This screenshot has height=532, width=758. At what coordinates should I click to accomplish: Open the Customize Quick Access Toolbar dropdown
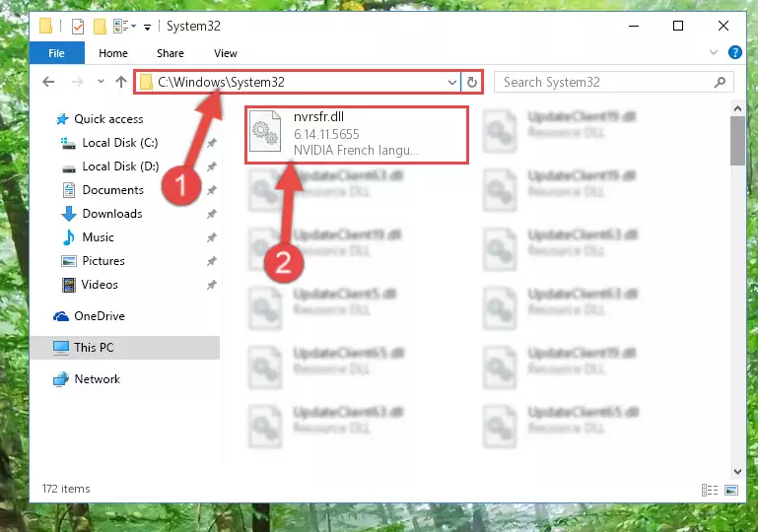147,27
